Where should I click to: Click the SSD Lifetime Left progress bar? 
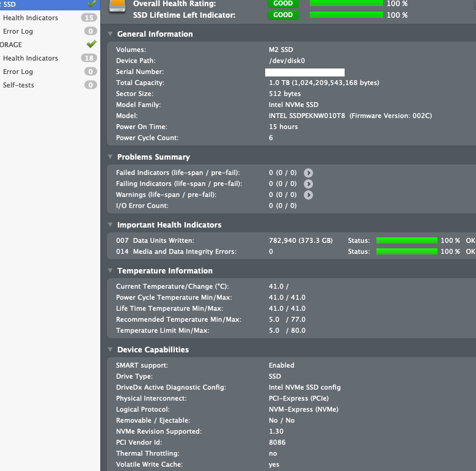[x=346, y=15]
